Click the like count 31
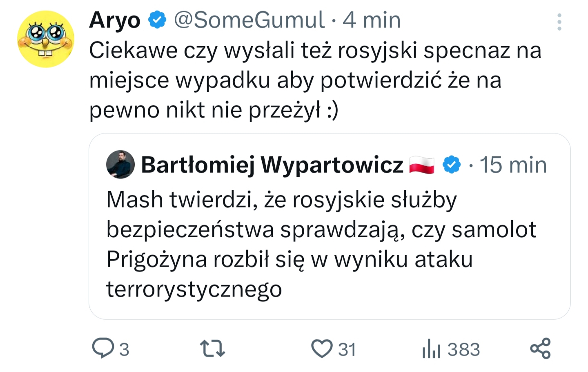The width and height of the screenshot is (588, 372). click(347, 350)
